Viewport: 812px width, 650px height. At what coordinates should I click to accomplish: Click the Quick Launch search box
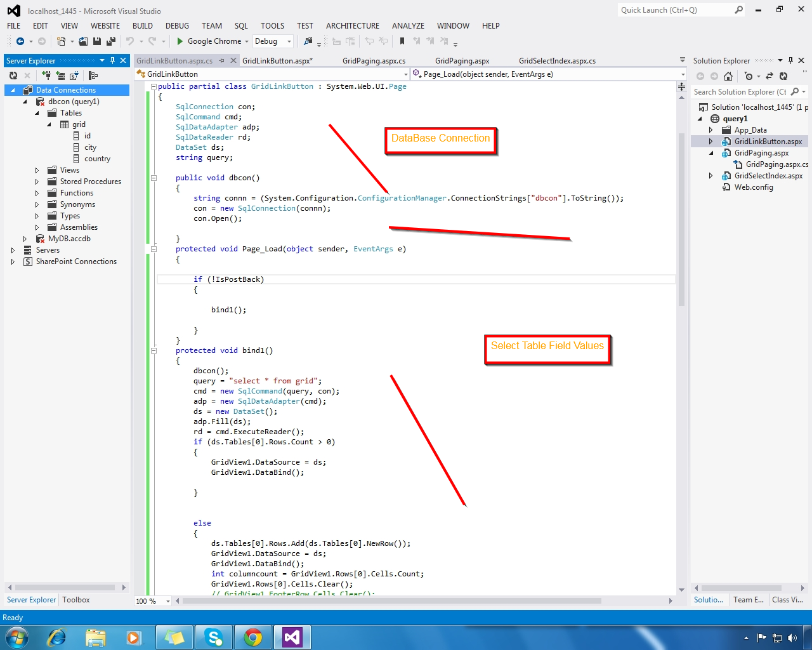click(672, 10)
